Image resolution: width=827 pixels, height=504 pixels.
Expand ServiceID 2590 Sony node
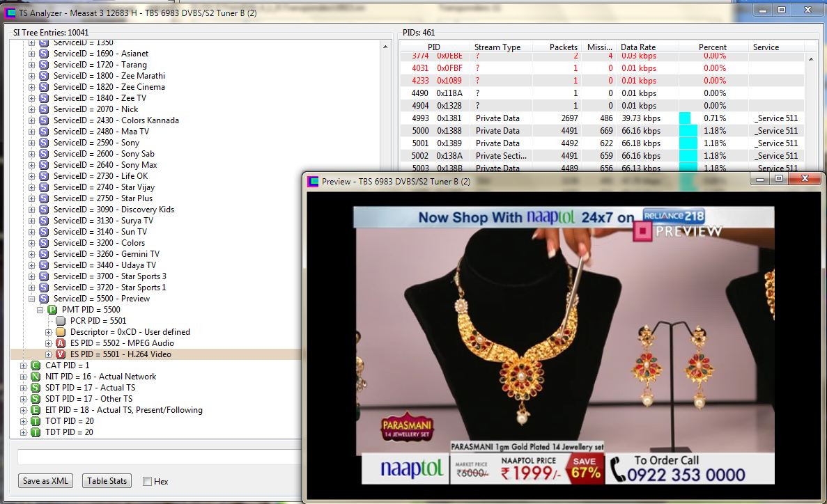click(x=31, y=143)
